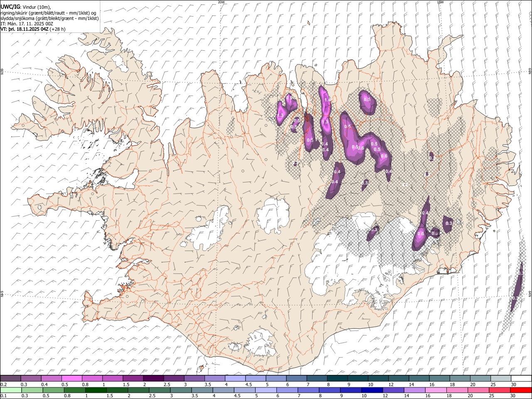Click the upper legend swatch for 1–1.5
Viewport: 532px width, 399px height.
pos(112,378)
